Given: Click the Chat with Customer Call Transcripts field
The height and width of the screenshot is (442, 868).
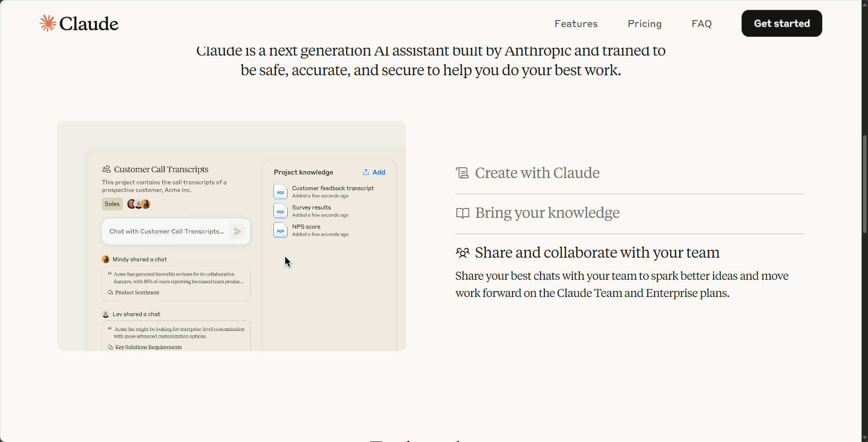Looking at the screenshot, I should 176,232.
